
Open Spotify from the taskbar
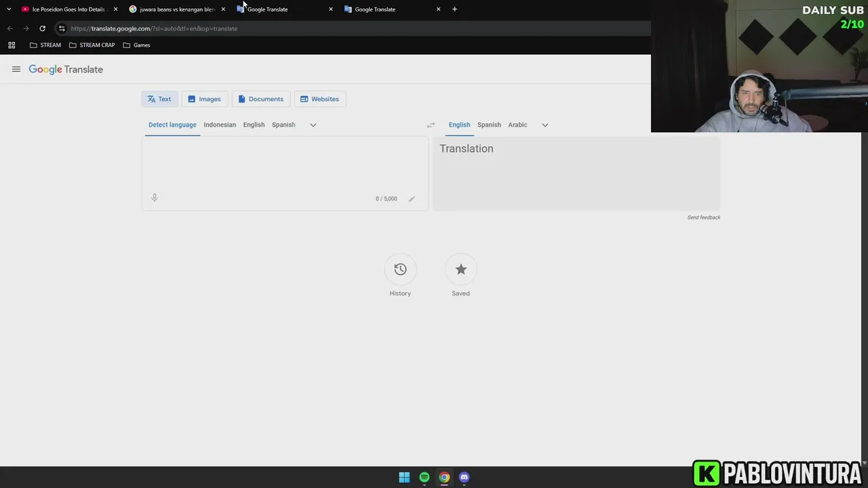[x=425, y=477]
